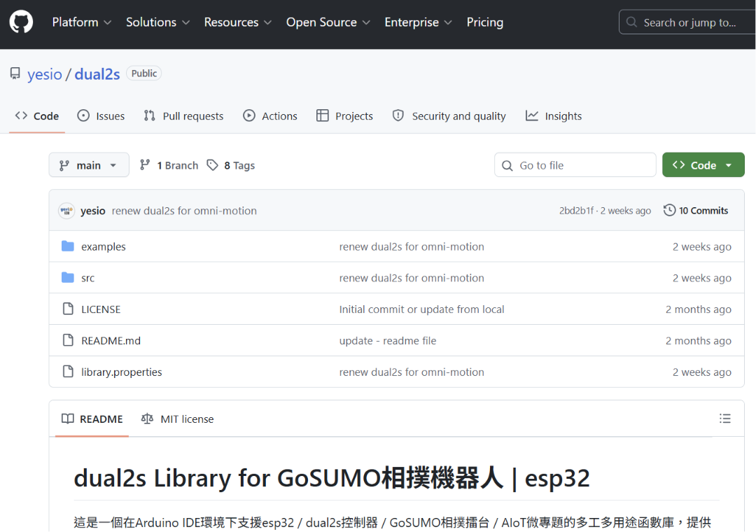Click the search magnifier icon in header
The width and height of the screenshot is (756, 532).
(631, 22)
